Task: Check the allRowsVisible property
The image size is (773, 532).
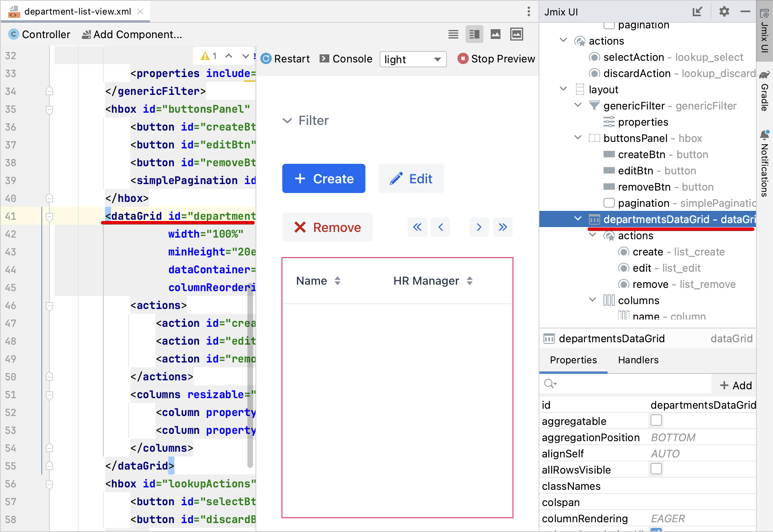Action: click(656, 469)
